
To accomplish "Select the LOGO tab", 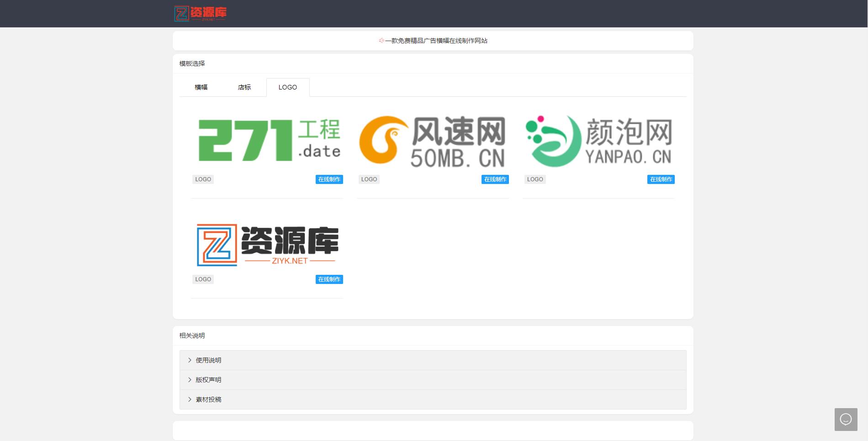I will tap(288, 87).
